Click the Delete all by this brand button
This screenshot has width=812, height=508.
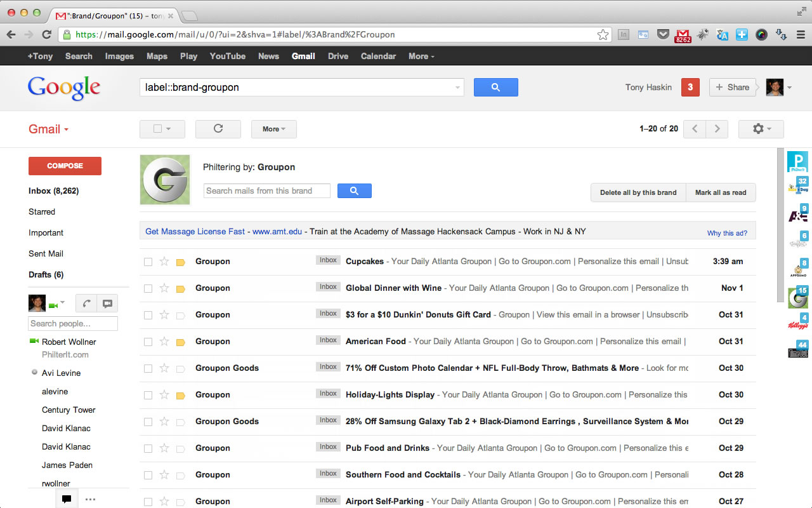click(x=638, y=192)
